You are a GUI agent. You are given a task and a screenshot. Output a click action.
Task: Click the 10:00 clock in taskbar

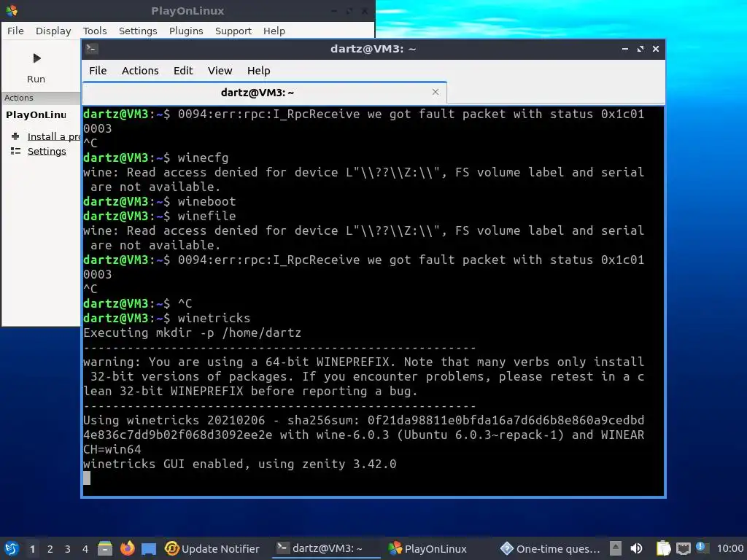[729, 548]
